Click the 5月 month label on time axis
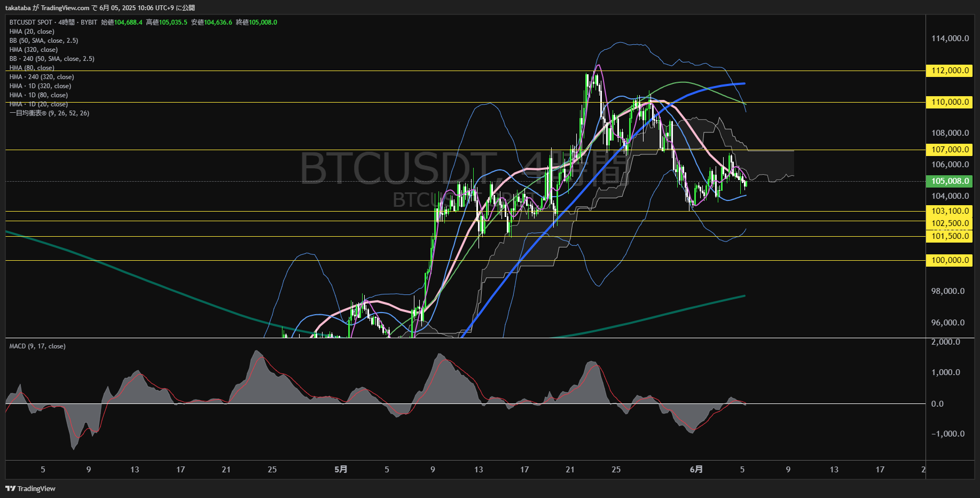980x498 pixels. 341,469
